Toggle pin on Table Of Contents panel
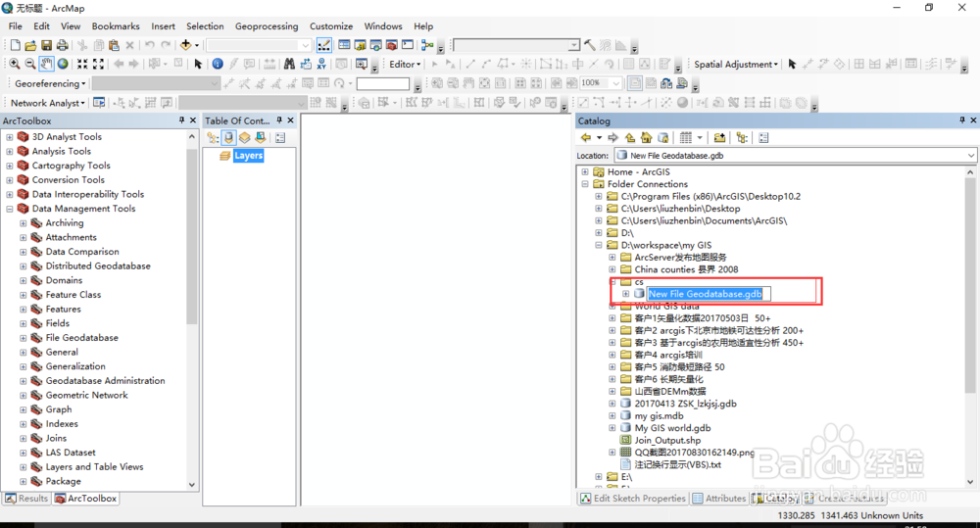Screen dimensions: 980x528 tap(279, 120)
